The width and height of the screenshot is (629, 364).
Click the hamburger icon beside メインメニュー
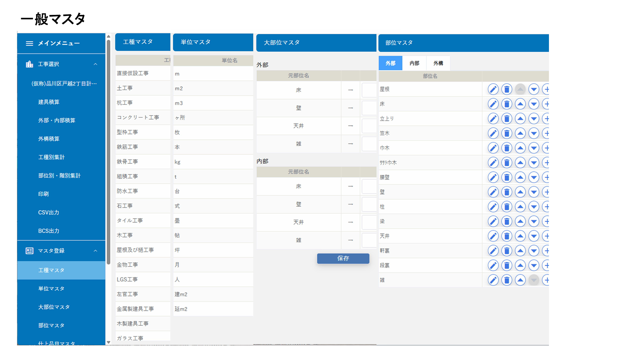coord(29,43)
